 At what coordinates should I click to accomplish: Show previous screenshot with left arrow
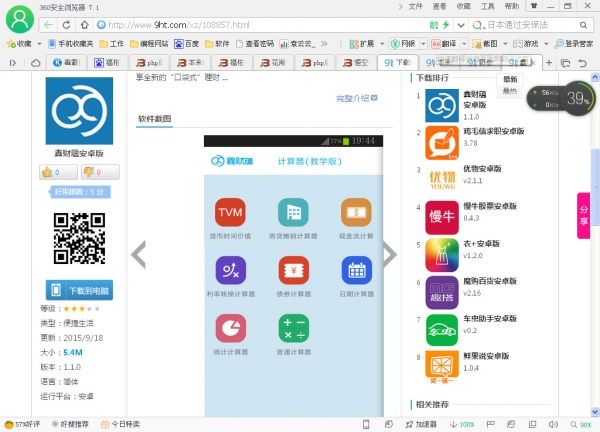click(139, 254)
